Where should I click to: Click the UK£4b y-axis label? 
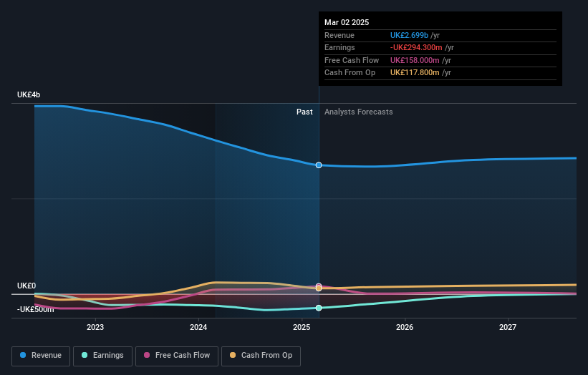[x=29, y=94]
